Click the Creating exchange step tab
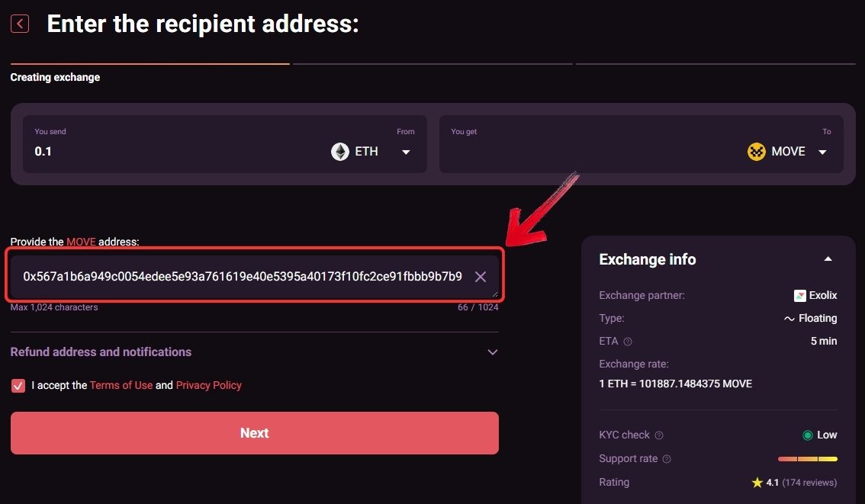Image resolution: width=865 pixels, height=504 pixels. (55, 77)
